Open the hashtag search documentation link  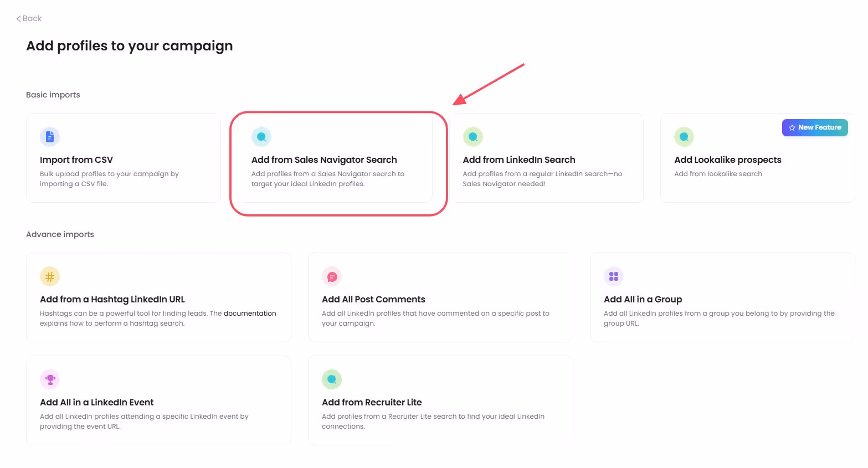[x=249, y=313]
